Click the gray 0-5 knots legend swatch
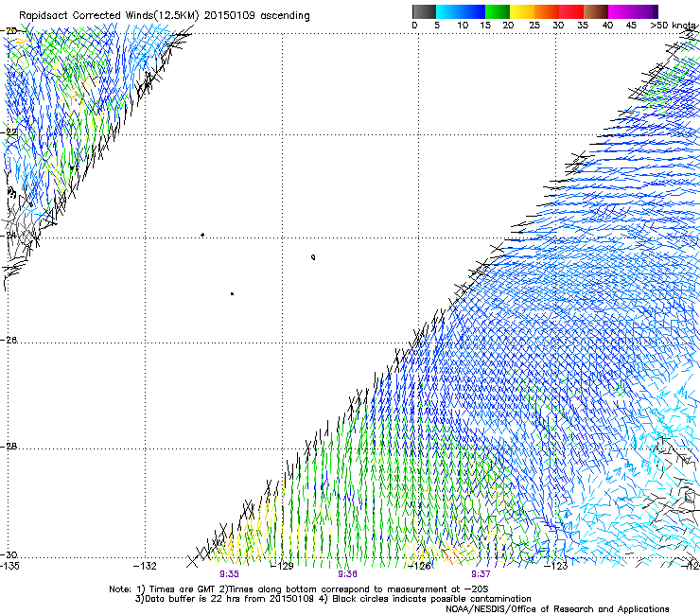The width and height of the screenshot is (700, 615). tap(424, 11)
